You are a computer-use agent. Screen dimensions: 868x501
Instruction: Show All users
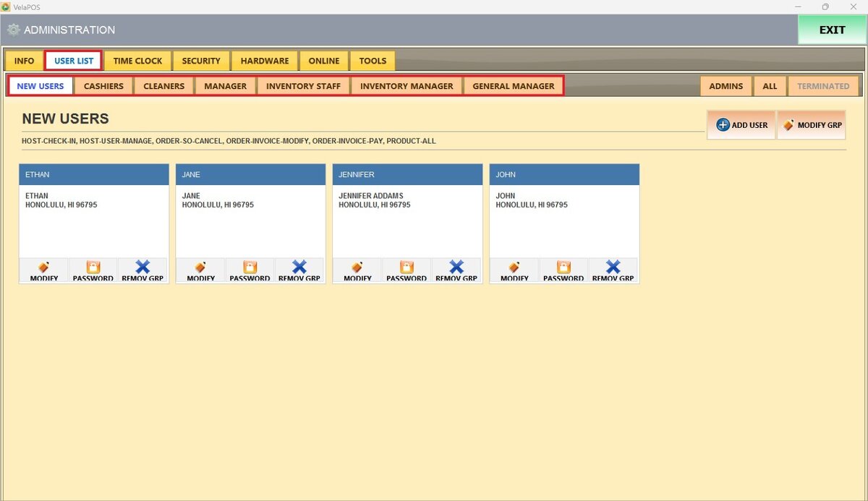(x=770, y=86)
